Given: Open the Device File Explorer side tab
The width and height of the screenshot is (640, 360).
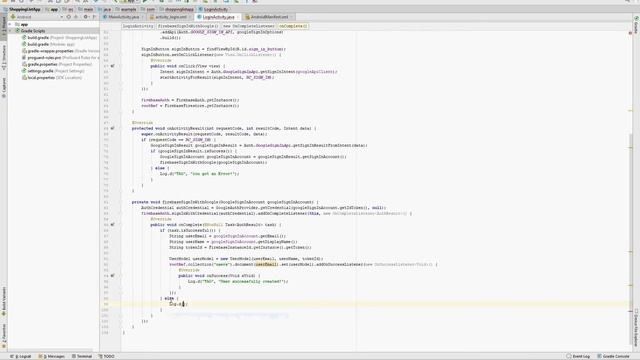Looking at the screenshot, I should 636,327.
